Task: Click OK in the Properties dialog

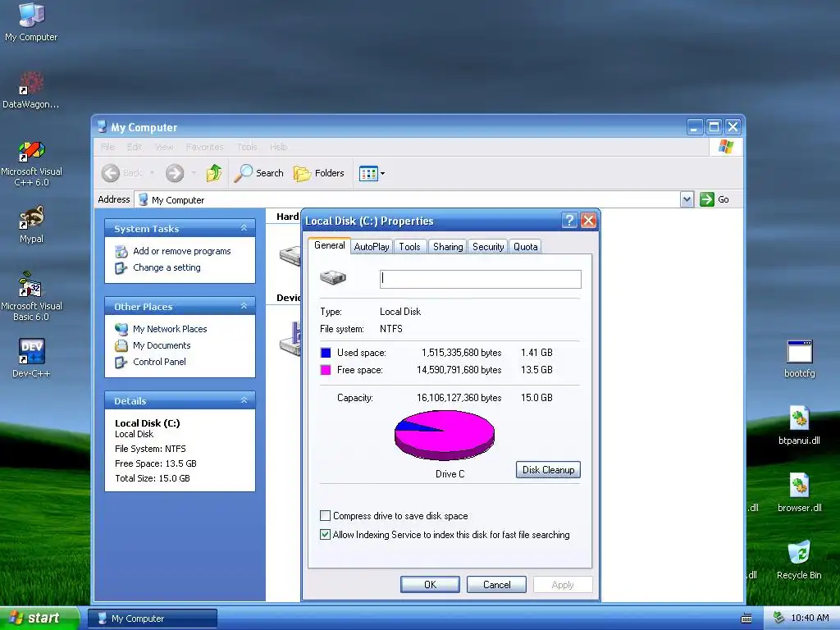Action: (430, 584)
